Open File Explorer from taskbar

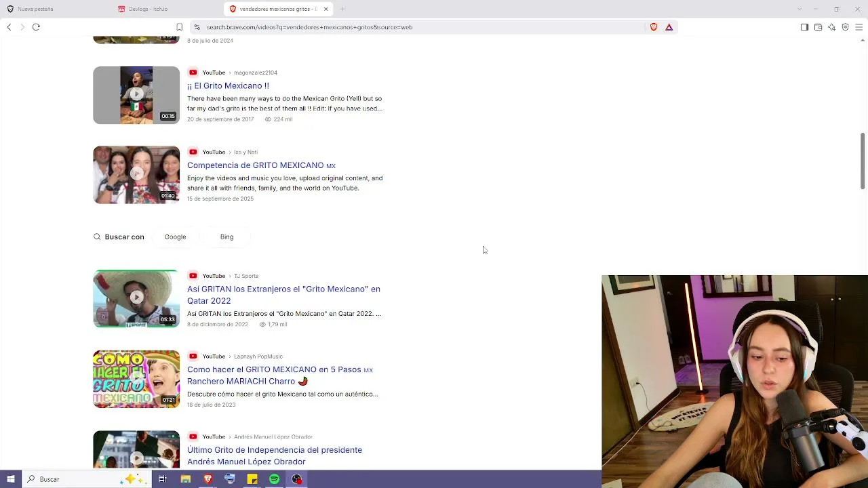point(185,479)
